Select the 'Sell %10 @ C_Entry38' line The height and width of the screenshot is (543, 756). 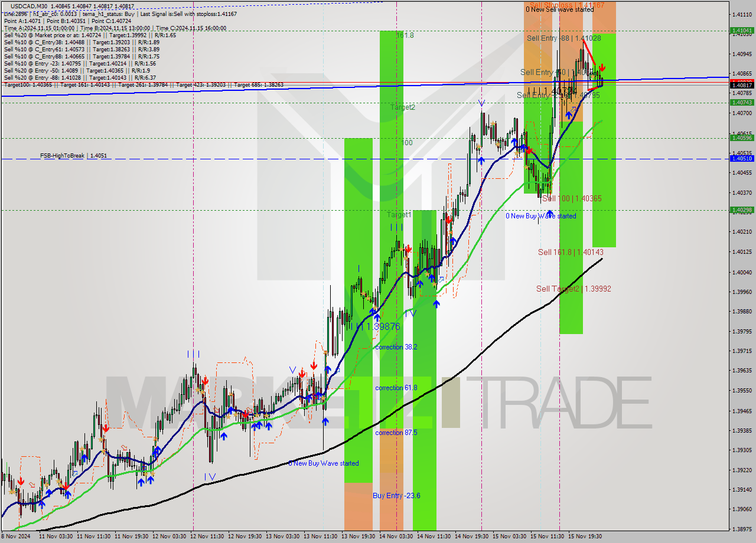coord(82,42)
